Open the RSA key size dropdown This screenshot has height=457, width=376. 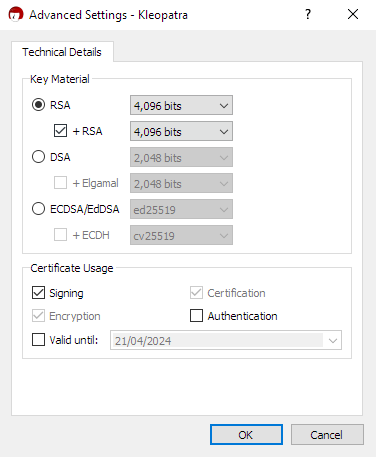(181, 105)
